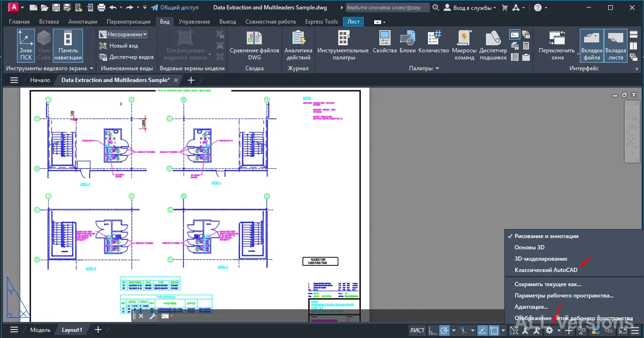The image size is (644, 338).
Task: Open the AutoCAD application menu (red A)
Action: 14,7
